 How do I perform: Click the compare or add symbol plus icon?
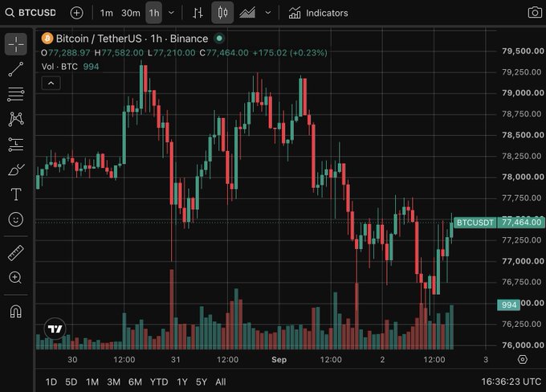76,13
